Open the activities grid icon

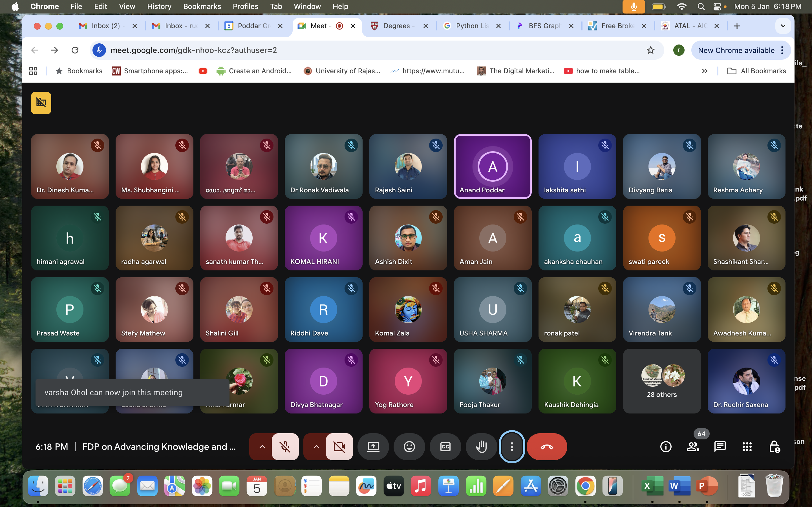coord(747,447)
